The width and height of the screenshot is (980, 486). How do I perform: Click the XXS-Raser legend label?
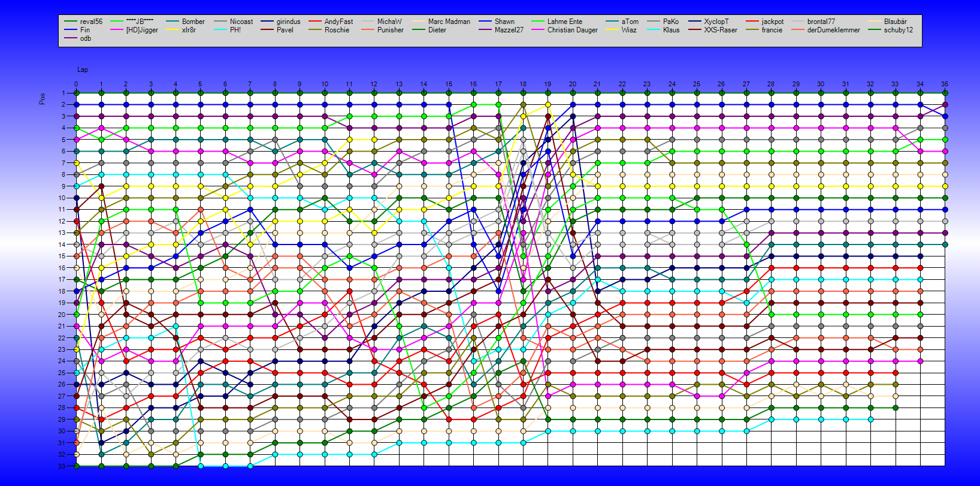point(713,30)
